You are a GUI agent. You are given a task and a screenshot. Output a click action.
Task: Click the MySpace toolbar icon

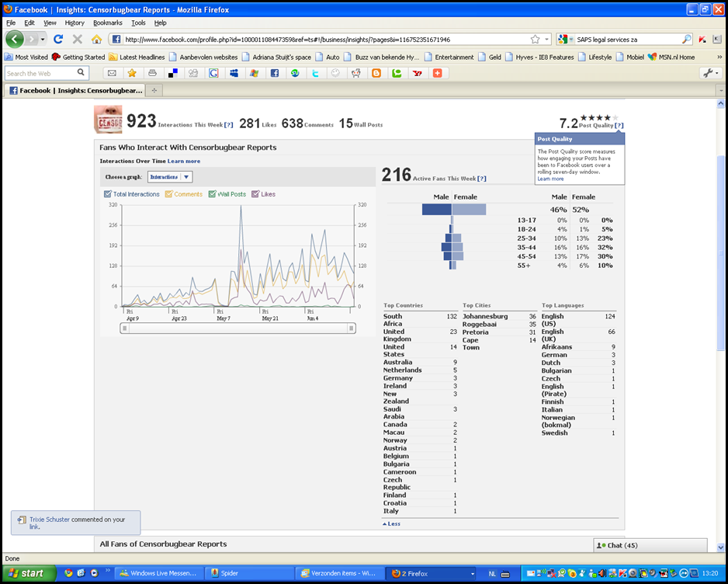pos(234,73)
